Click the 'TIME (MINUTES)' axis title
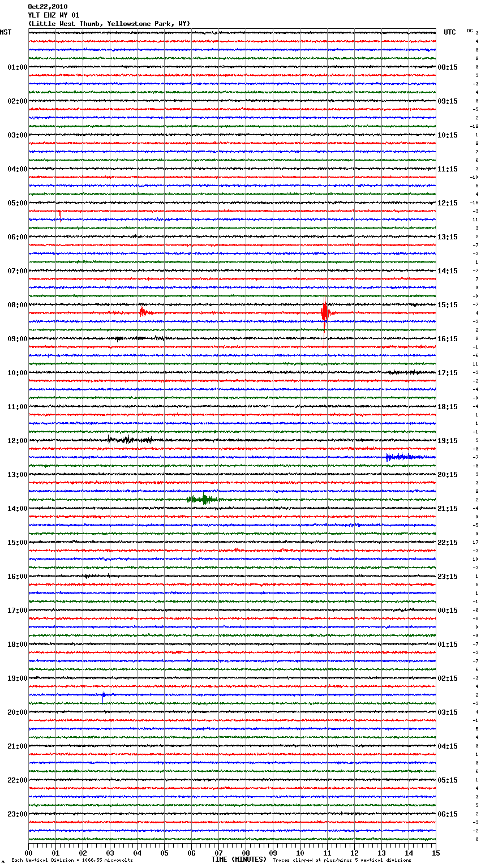Viewport: 481px width, 868px height. coord(239,860)
